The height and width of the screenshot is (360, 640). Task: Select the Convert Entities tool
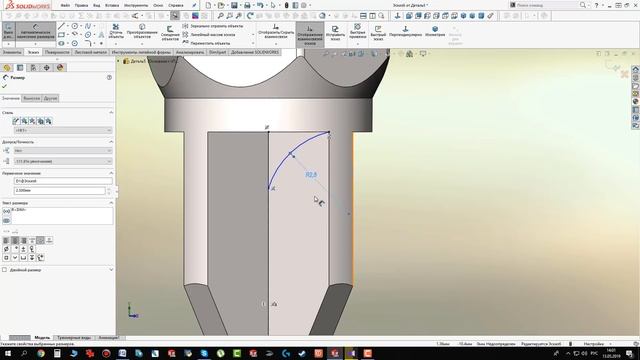pyautogui.click(x=142, y=32)
